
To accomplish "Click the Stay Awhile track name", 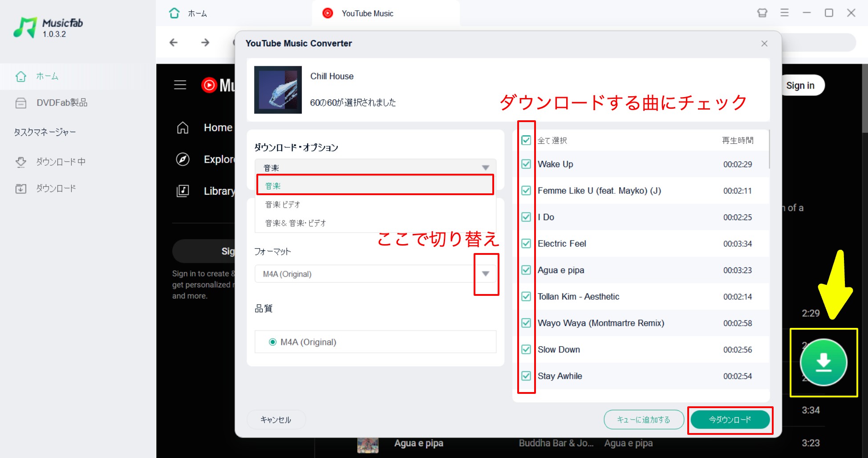I will click(x=560, y=376).
